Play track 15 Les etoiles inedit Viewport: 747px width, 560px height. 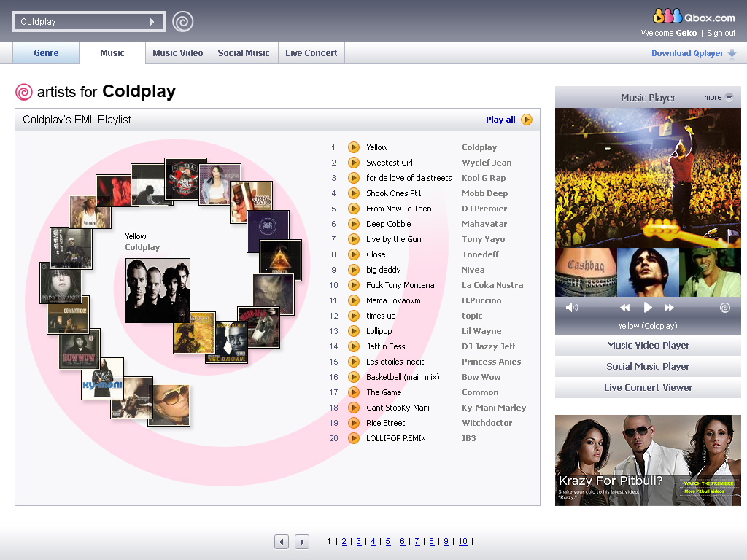(354, 362)
